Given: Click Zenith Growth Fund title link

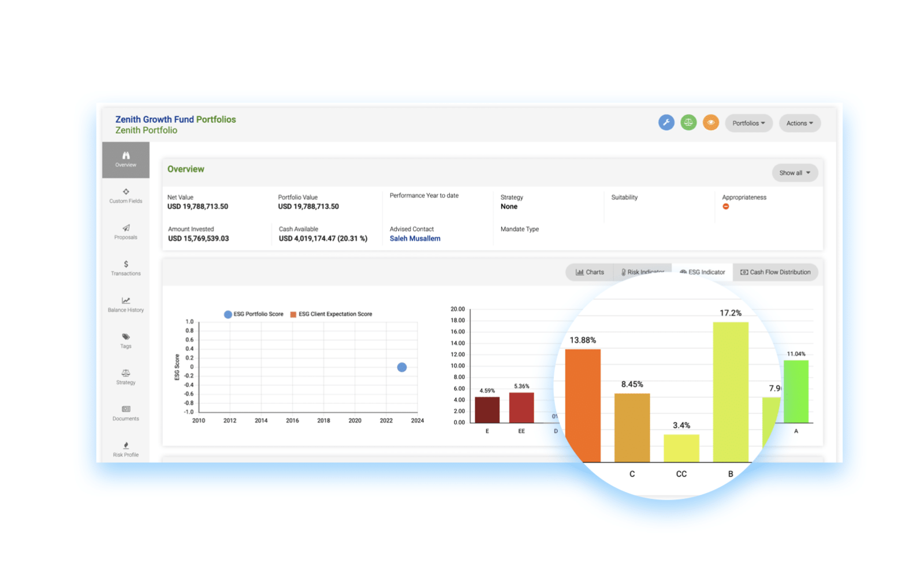Looking at the screenshot, I should (155, 120).
